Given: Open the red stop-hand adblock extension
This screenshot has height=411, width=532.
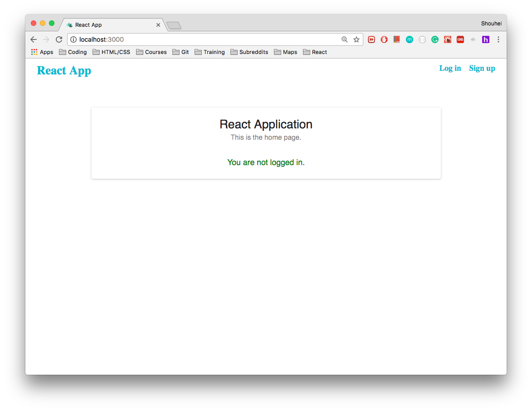Looking at the screenshot, I should point(384,39).
